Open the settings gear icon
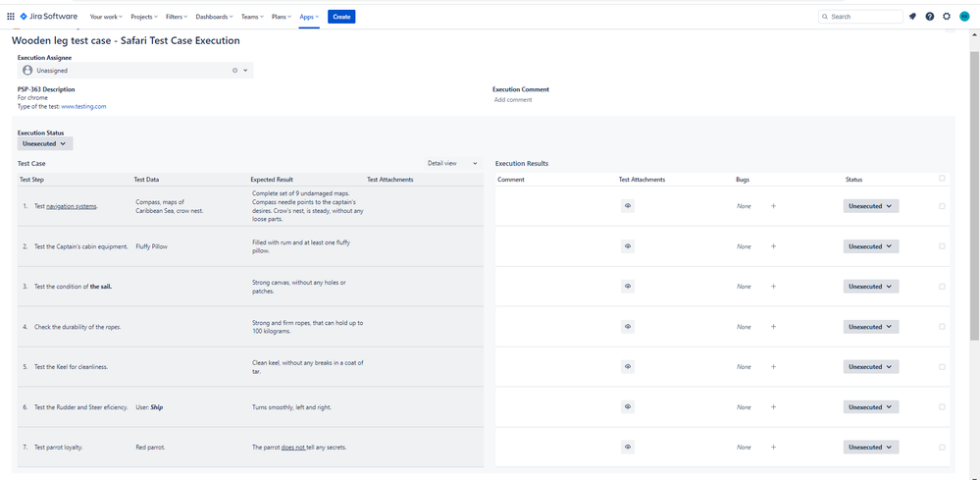This screenshot has width=980, height=480. click(x=947, y=17)
